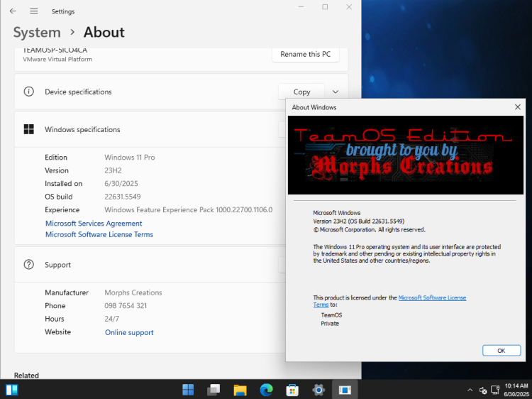The height and width of the screenshot is (399, 532).
Task: Copy the device specifications
Action: (x=301, y=92)
